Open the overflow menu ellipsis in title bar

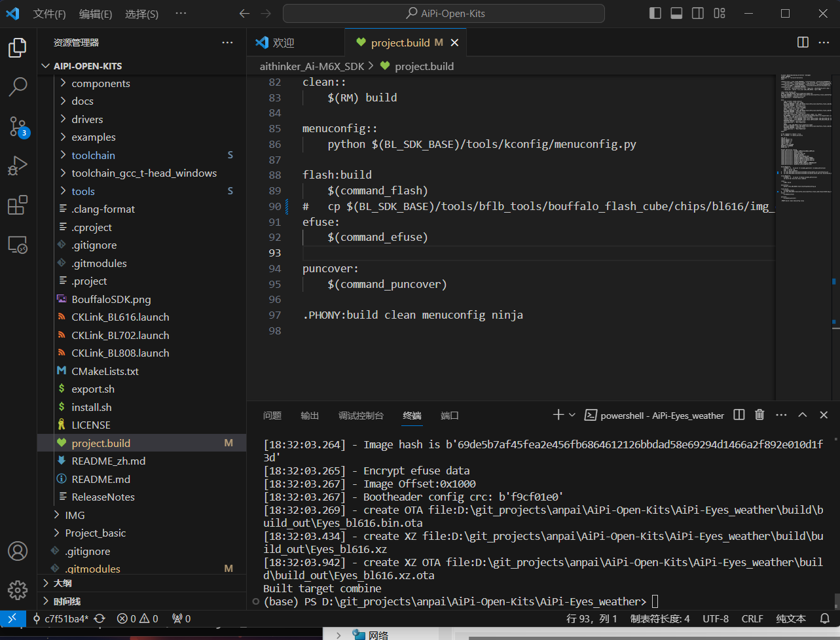tap(181, 13)
